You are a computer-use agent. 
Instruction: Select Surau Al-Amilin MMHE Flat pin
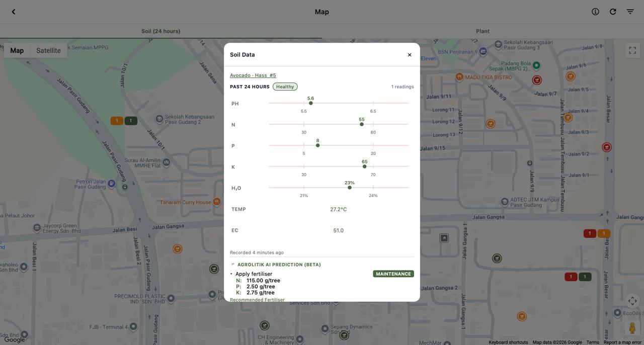(166, 162)
